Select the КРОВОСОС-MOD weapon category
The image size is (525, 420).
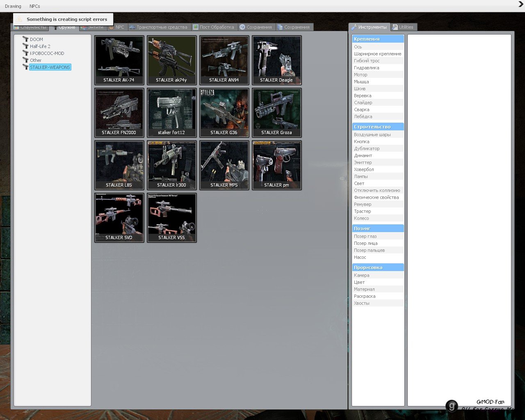pos(47,53)
